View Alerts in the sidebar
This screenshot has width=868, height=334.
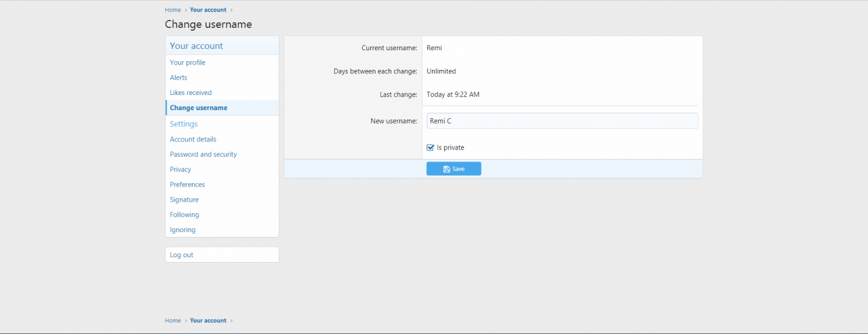179,77
